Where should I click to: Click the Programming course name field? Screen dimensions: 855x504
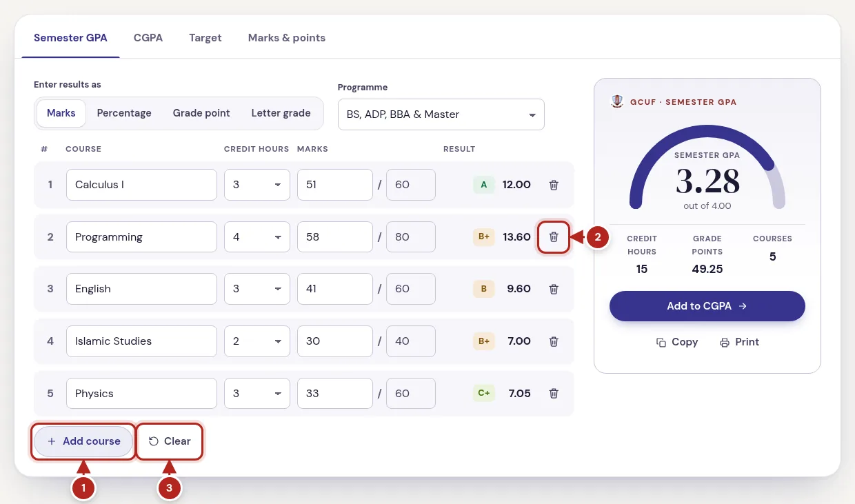(x=141, y=237)
